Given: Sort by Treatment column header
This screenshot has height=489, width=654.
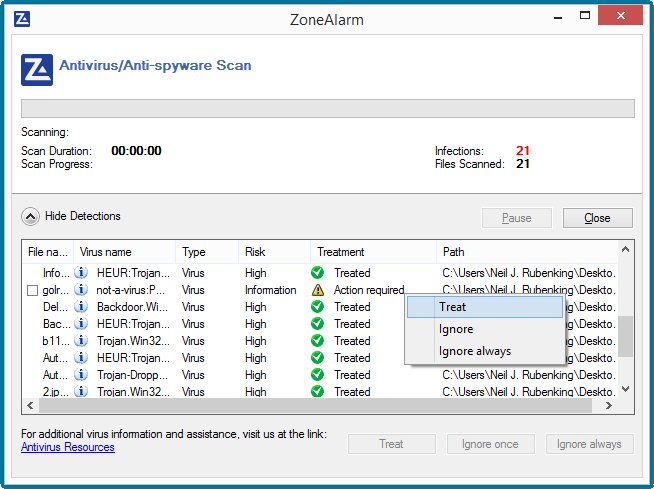Looking at the screenshot, I should coord(373,252).
